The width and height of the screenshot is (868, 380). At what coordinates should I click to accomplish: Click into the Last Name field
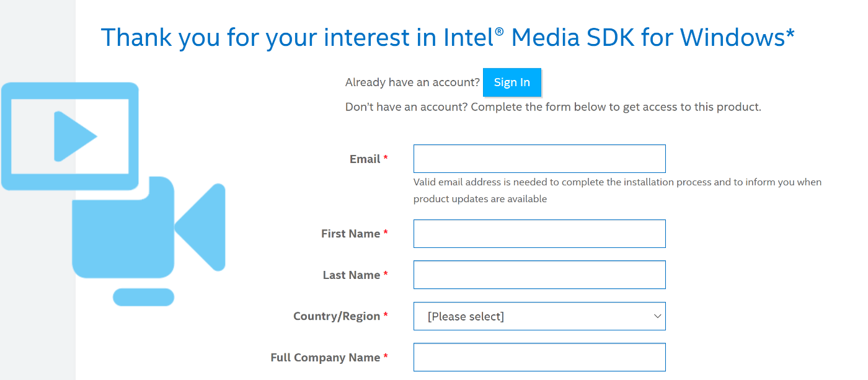click(x=539, y=275)
